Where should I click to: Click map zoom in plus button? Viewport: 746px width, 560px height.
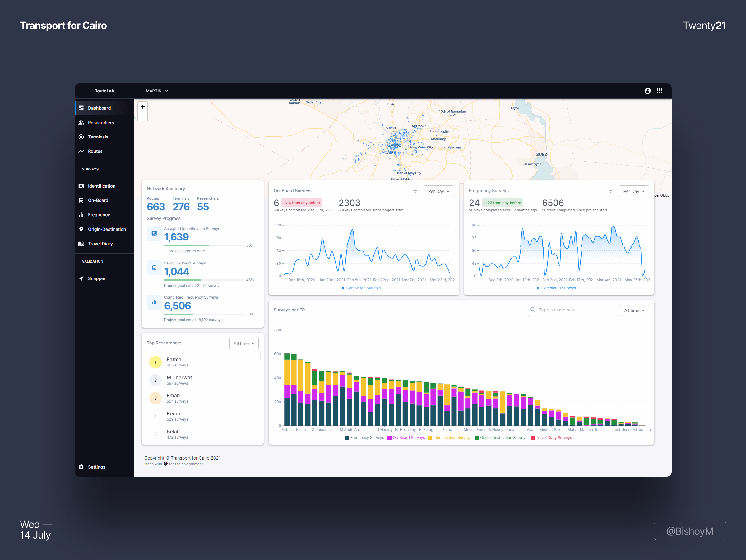coord(143,107)
